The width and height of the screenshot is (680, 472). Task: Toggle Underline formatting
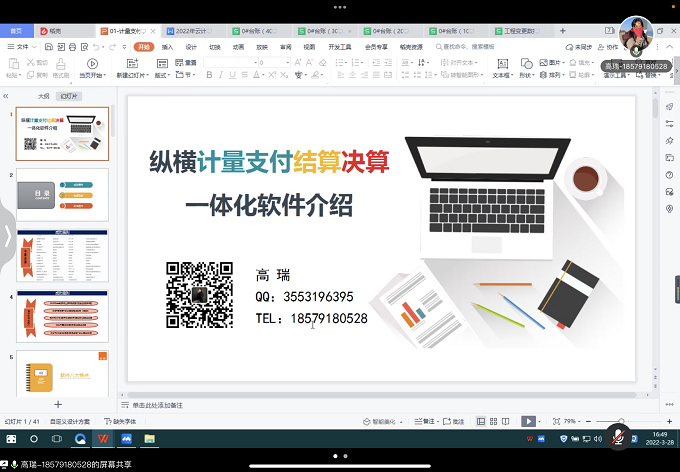point(232,75)
